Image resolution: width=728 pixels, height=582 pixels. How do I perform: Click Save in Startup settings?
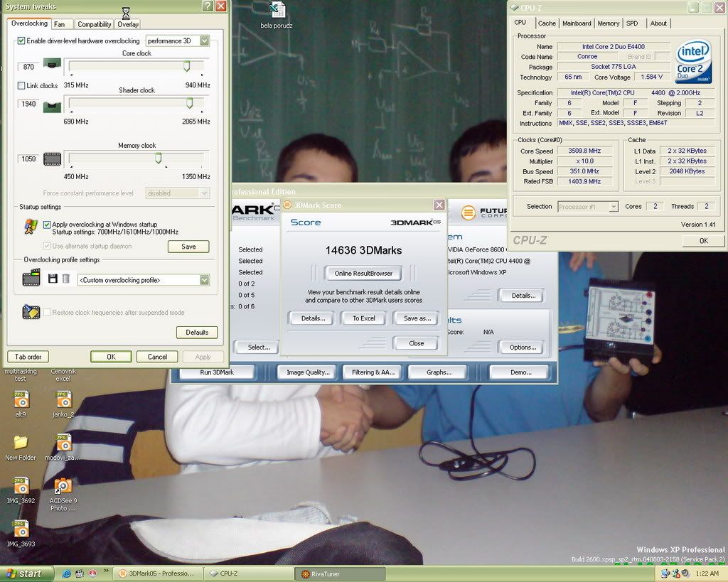pos(188,247)
